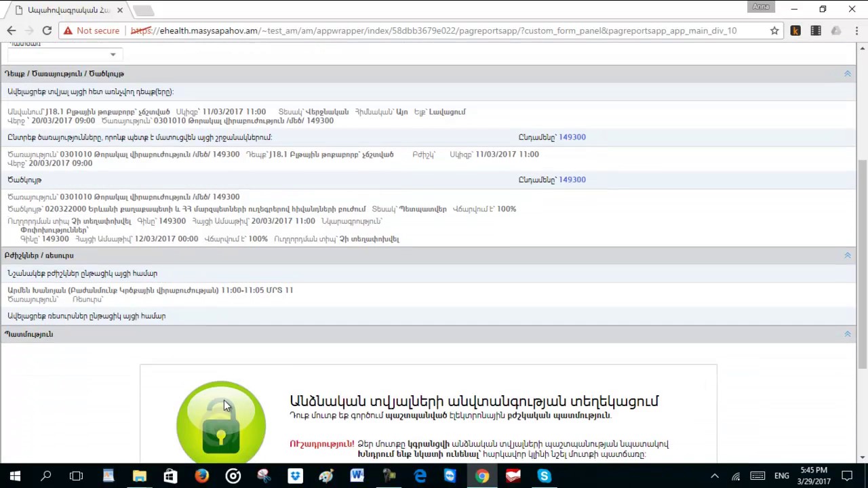Click the 'Անձնական տվյալների անվտանգության տեղեկացում' heading
Viewport: 868px width, 488px height.
pos(474,401)
